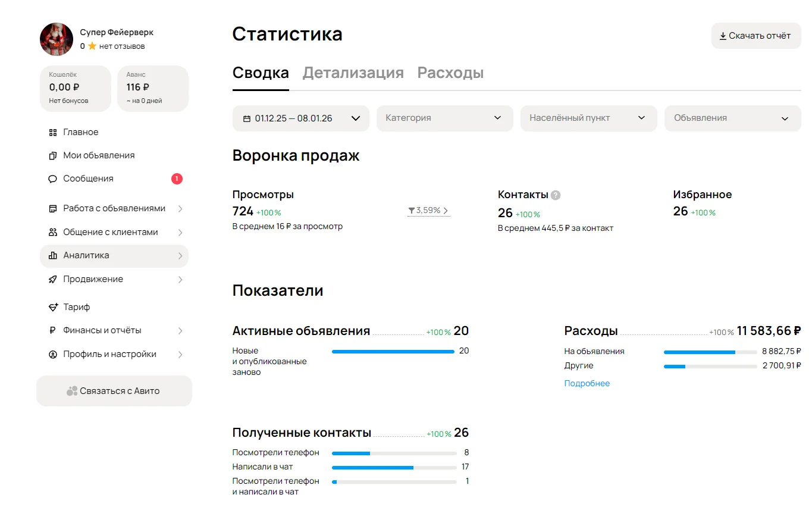Screen dimensions: 812x507
Task: Click the 3,59% conversion funnel link
Action: 428,211
